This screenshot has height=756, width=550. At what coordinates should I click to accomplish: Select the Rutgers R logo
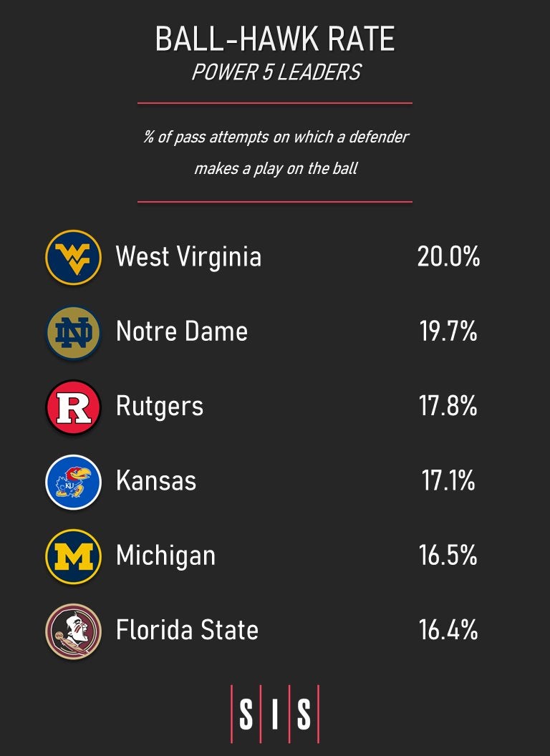[73, 407]
